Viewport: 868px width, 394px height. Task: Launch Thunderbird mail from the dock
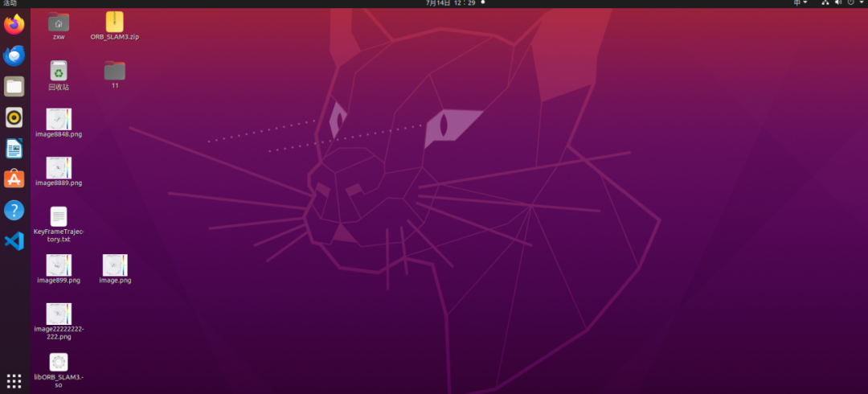click(14, 56)
